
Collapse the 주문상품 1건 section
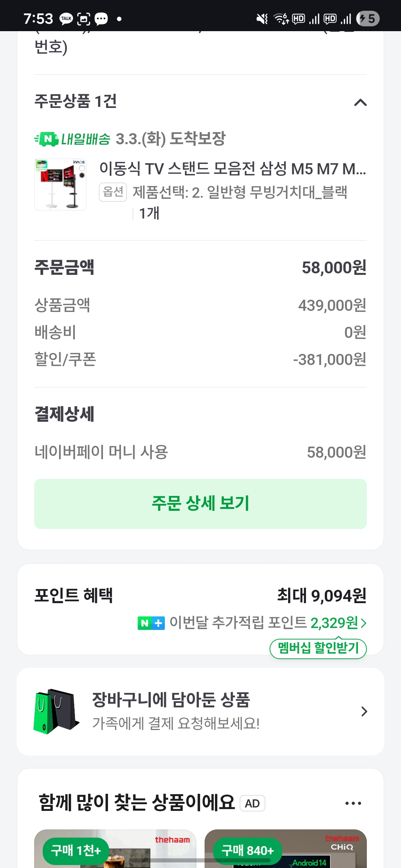click(360, 102)
